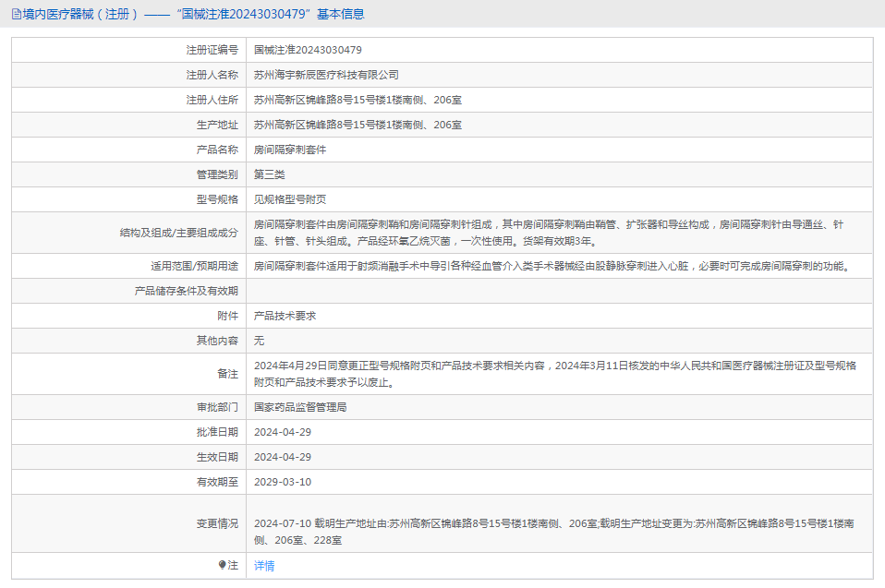Click the document icon before 境内医疗器械 title
885x588 pixels.
click(17, 14)
